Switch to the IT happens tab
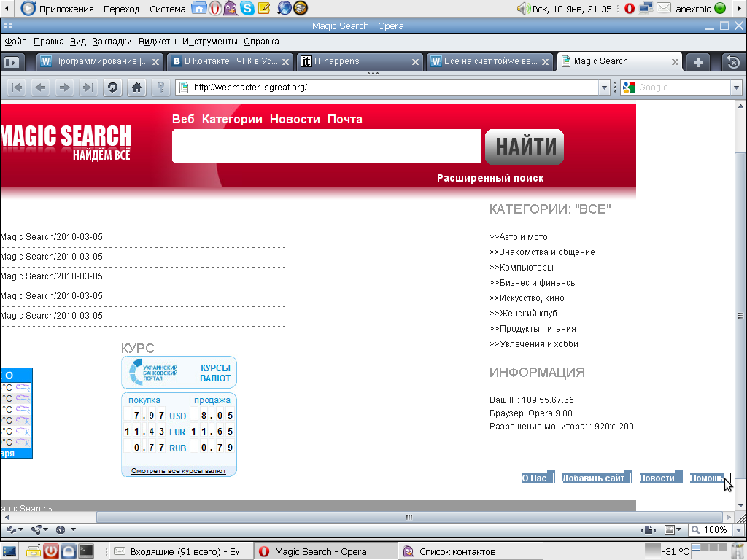The image size is (747, 560). (x=360, y=61)
